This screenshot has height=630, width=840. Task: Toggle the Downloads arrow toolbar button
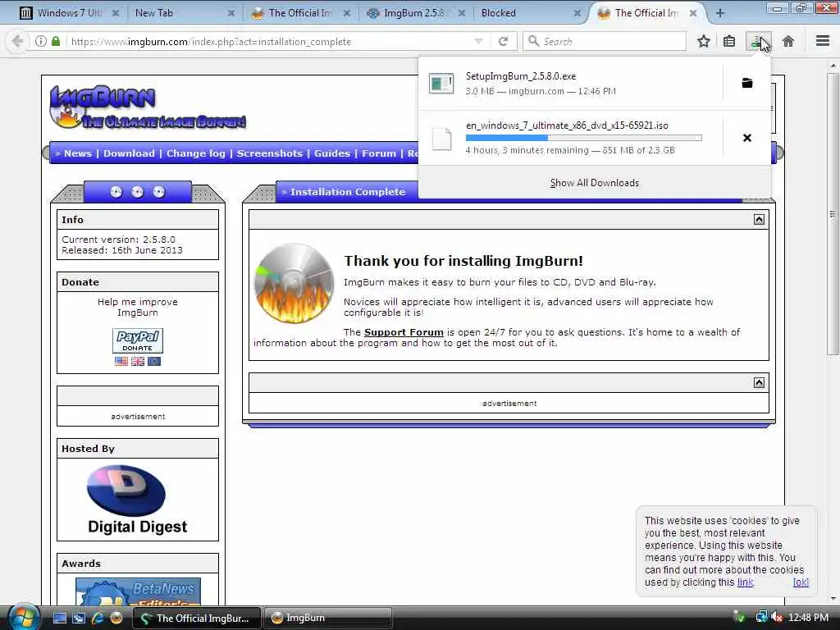click(x=758, y=41)
